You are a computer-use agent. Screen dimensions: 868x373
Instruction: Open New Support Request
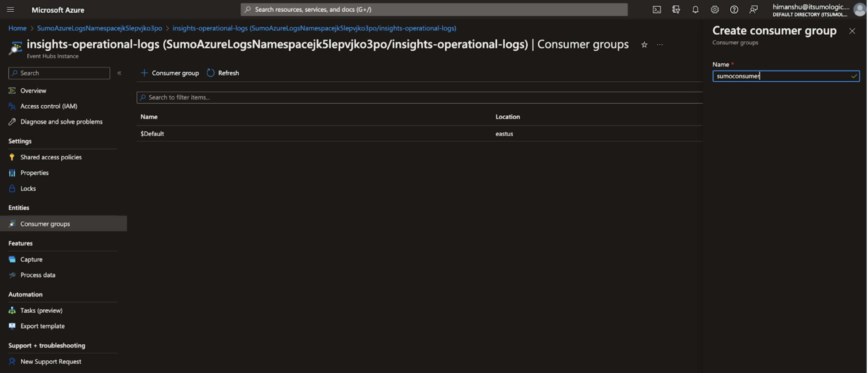pos(51,361)
